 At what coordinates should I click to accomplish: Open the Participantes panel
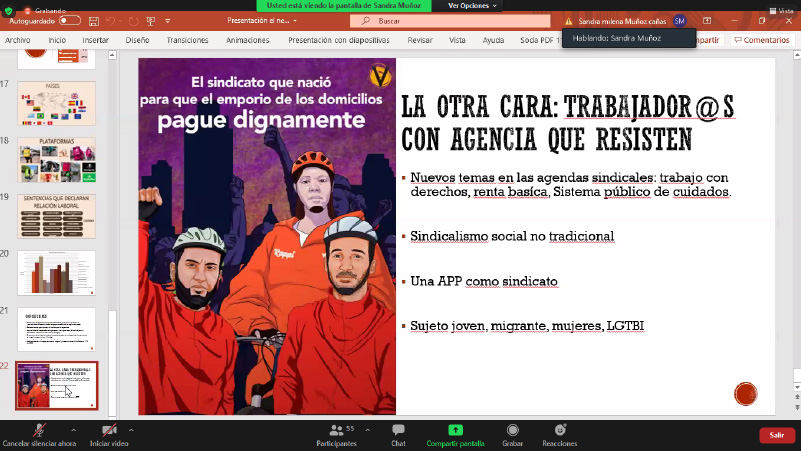point(337,436)
